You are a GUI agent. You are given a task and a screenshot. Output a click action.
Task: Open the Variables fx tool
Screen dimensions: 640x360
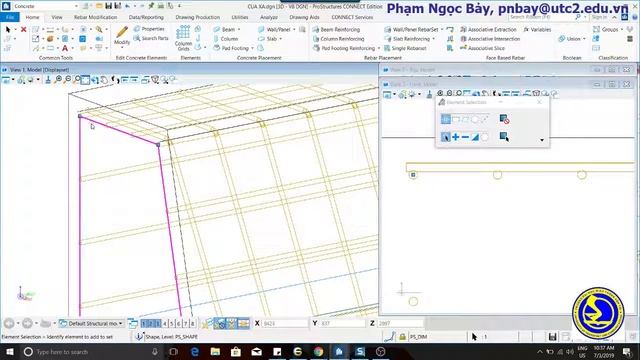pyautogui.click(x=537, y=29)
